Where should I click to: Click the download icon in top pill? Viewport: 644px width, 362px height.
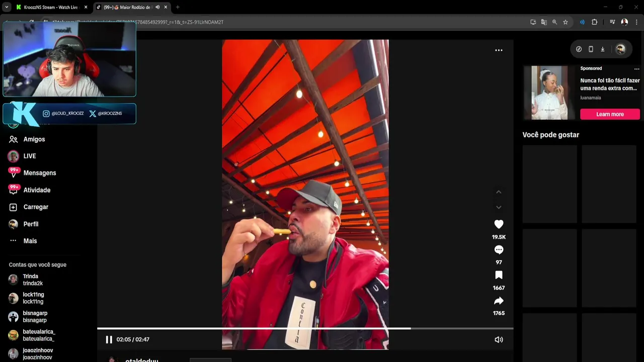click(602, 49)
